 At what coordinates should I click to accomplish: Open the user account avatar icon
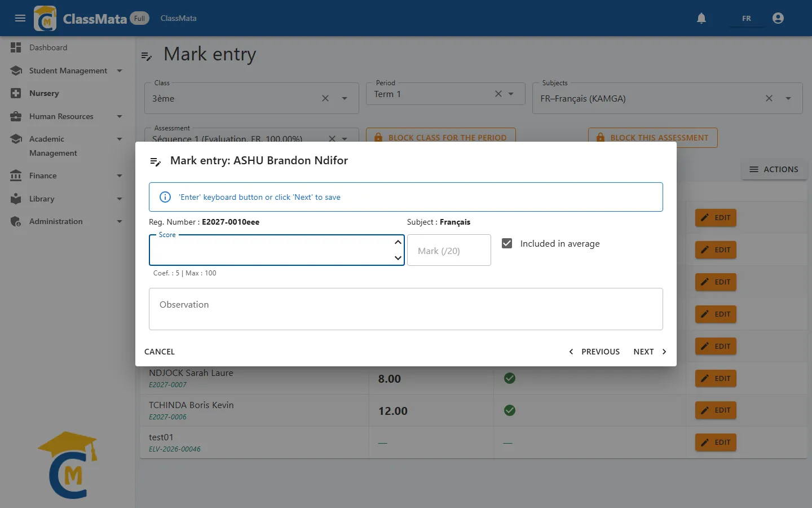pyautogui.click(x=778, y=18)
